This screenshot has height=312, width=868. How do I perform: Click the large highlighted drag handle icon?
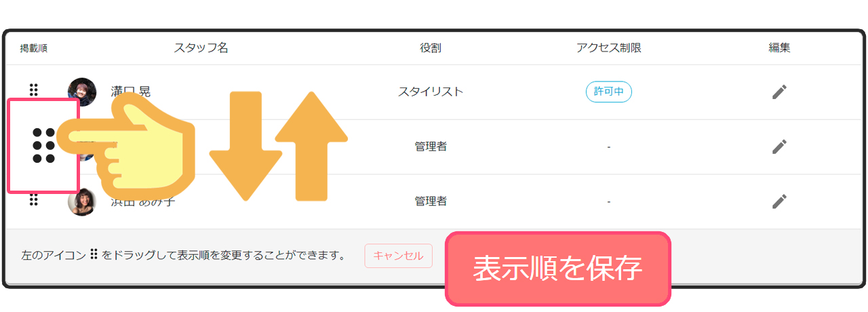pyautogui.click(x=43, y=145)
